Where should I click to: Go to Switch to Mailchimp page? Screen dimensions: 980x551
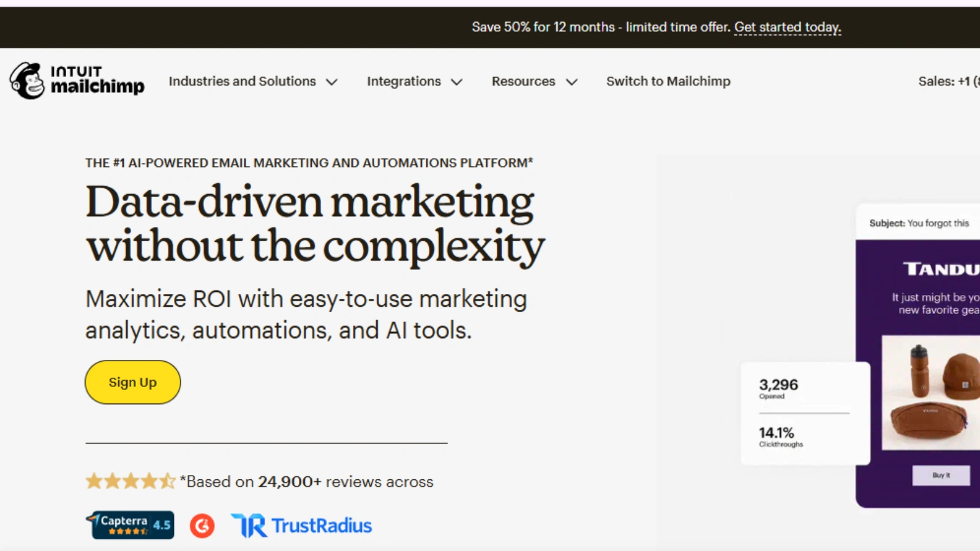coord(668,81)
